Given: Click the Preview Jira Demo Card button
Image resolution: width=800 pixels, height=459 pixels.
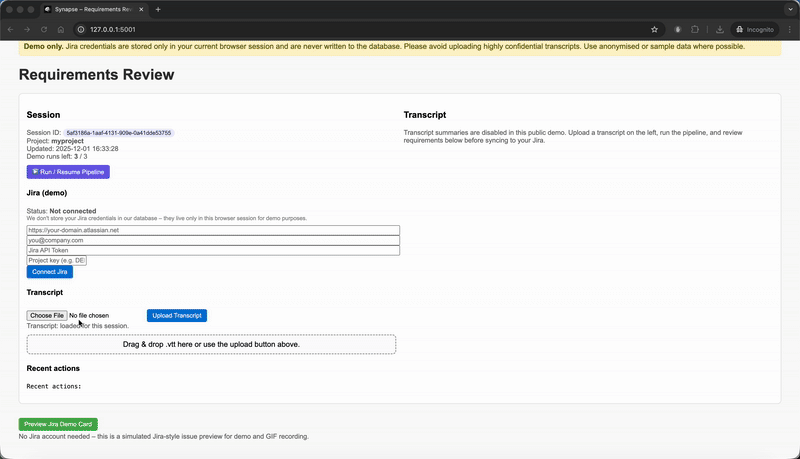Looking at the screenshot, I should click(x=58, y=424).
